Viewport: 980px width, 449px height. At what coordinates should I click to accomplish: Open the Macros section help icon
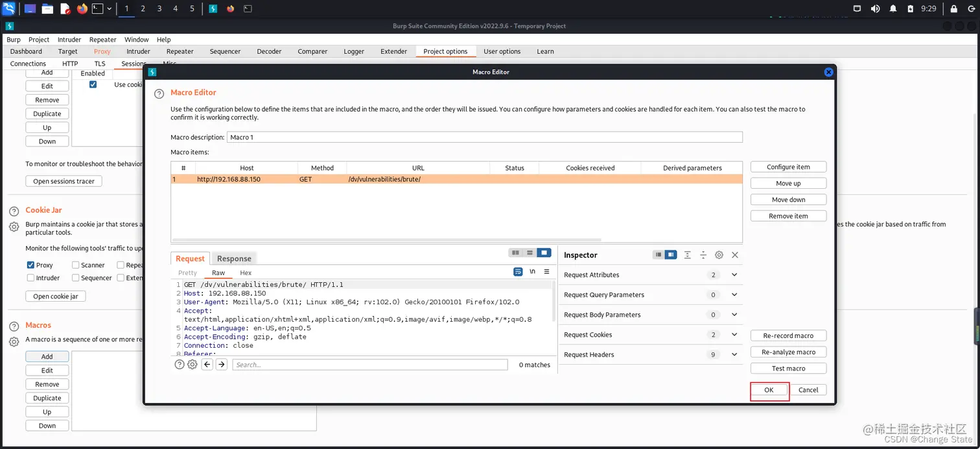pyautogui.click(x=14, y=326)
